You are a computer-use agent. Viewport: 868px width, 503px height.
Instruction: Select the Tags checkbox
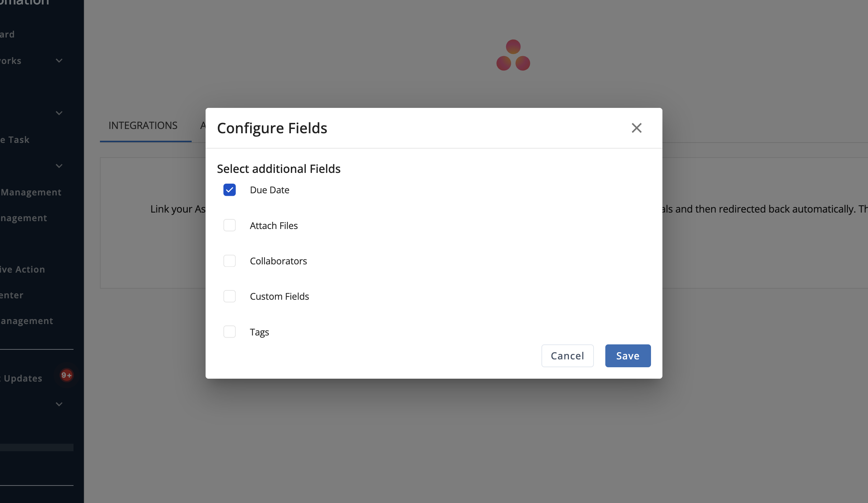229,332
